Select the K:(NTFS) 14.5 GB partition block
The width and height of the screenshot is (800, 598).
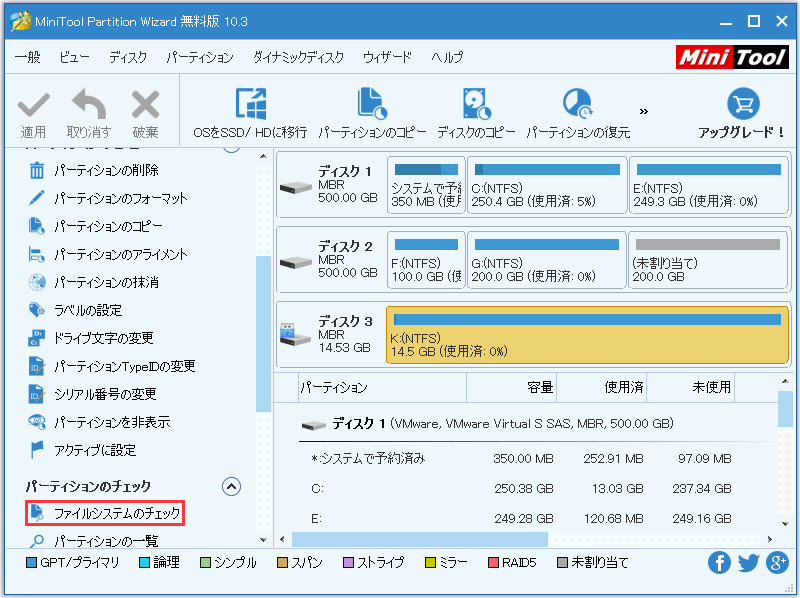(x=588, y=335)
